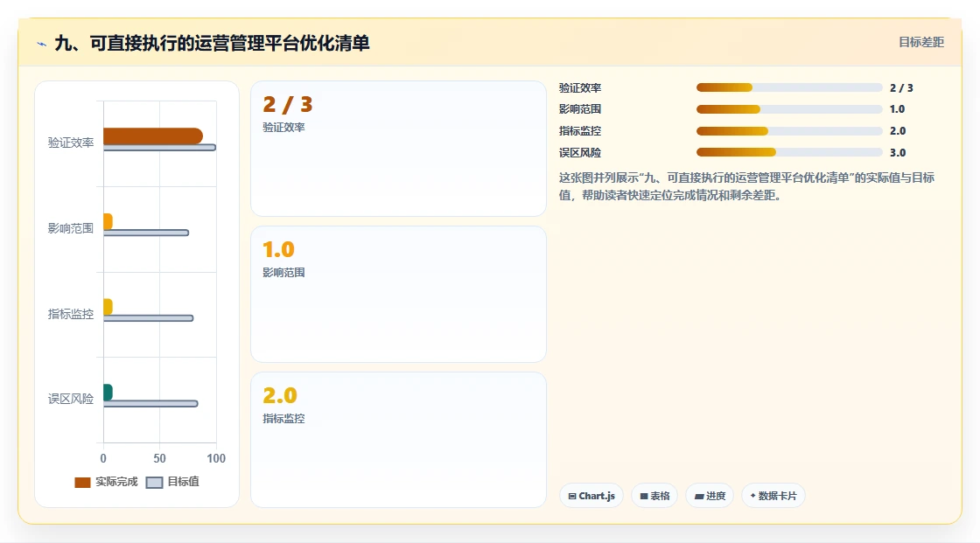Click the 2.0 value on data card
The width and height of the screenshot is (980, 543).
(279, 395)
